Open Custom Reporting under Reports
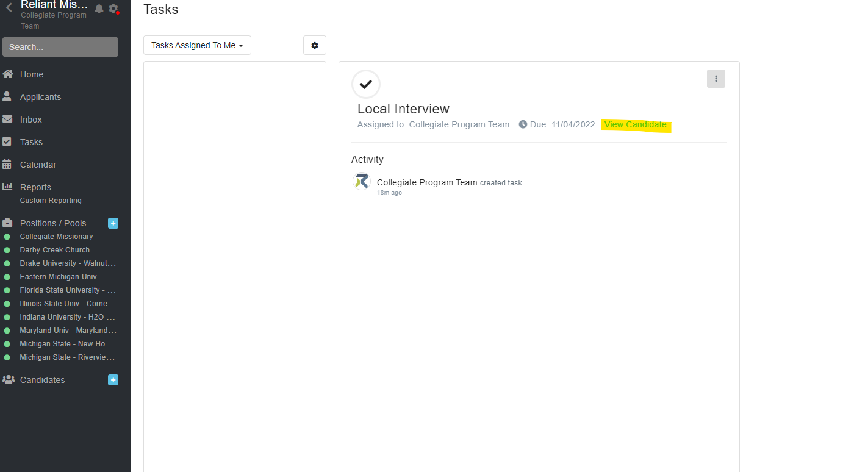The image size is (868, 472). point(51,201)
